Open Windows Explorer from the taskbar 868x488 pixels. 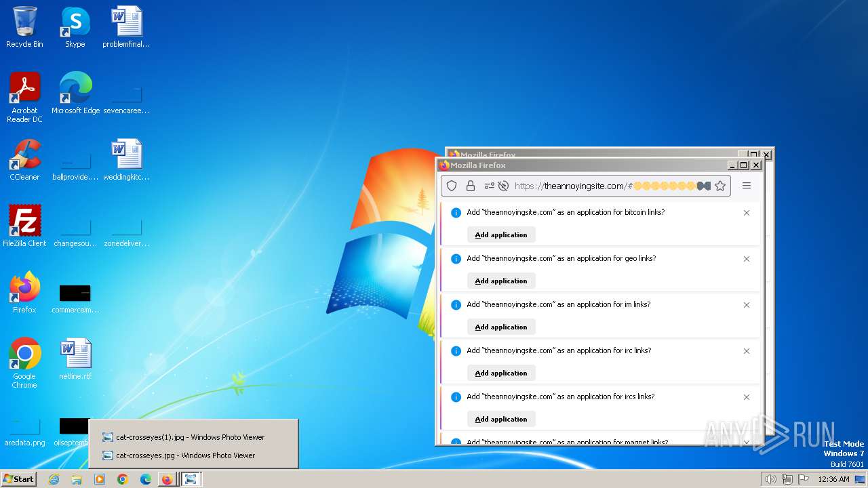click(x=77, y=479)
